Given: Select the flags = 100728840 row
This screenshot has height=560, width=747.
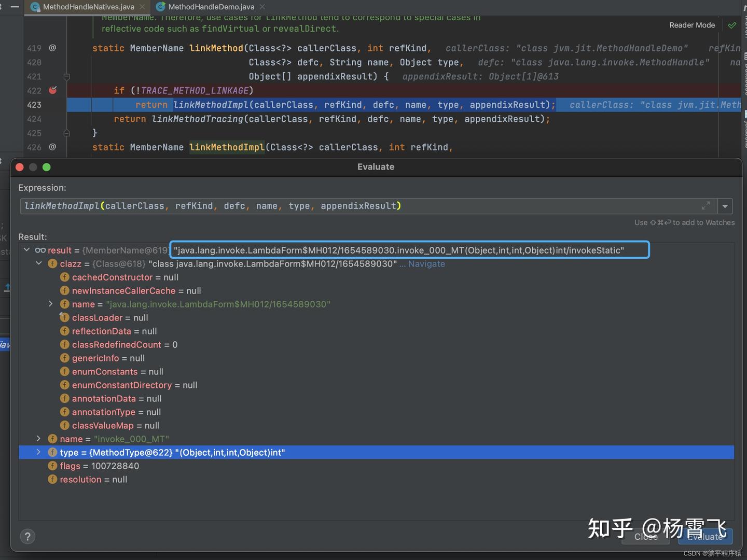Looking at the screenshot, I should pos(376,466).
